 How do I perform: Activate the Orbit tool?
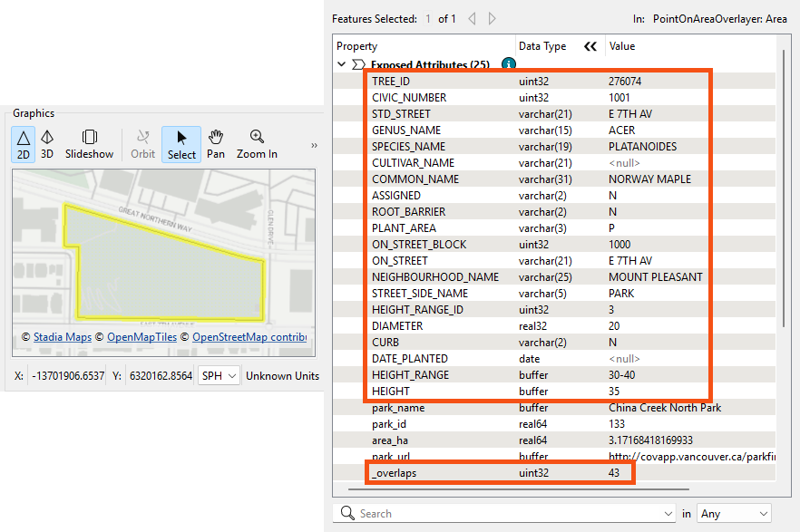pyautogui.click(x=142, y=143)
